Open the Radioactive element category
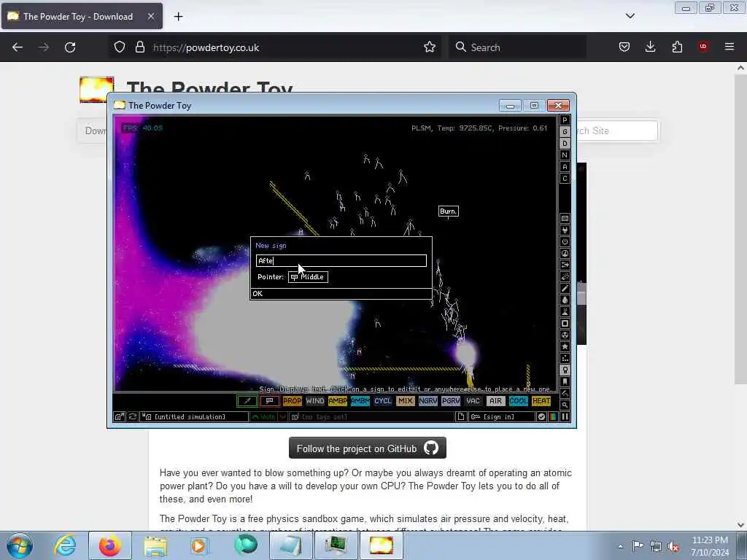Viewport: 747px width, 560px height. [565, 335]
